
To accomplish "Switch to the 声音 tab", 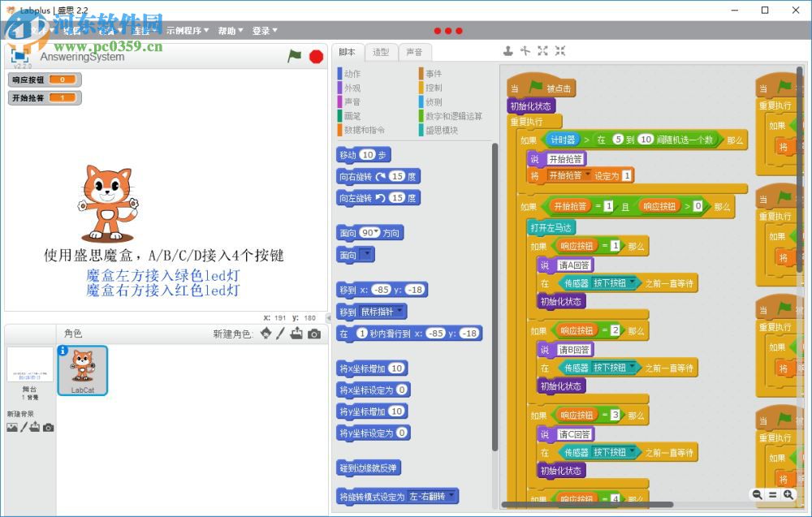I will [x=415, y=51].
